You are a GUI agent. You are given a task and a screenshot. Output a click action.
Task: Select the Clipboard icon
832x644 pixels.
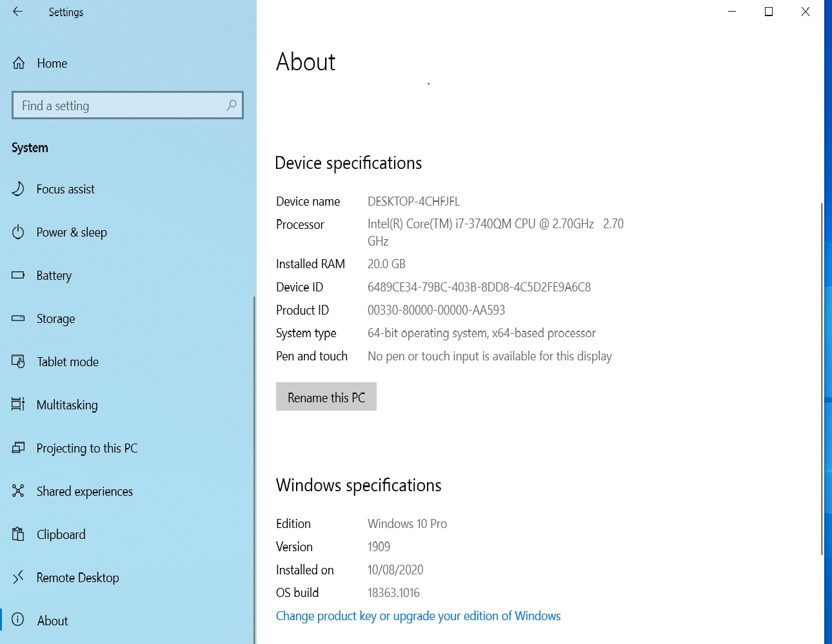pyautogui.click(x=18, y=534)
